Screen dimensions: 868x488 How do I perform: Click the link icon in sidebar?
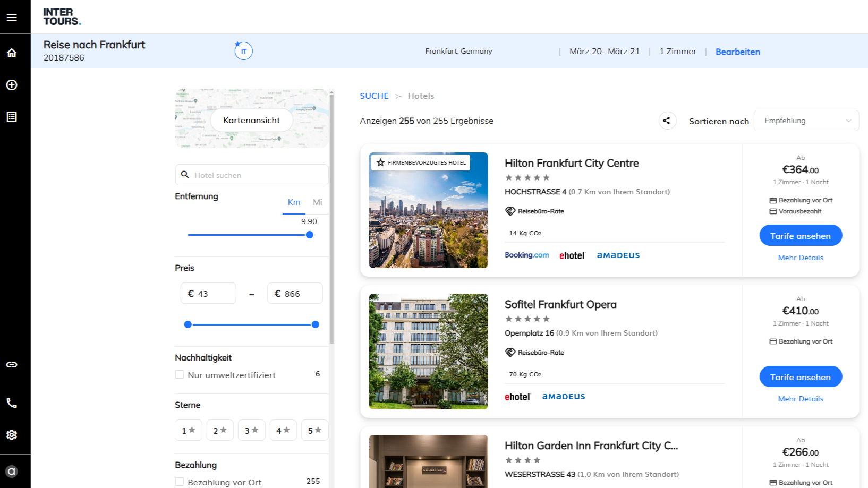coord(12,365)
